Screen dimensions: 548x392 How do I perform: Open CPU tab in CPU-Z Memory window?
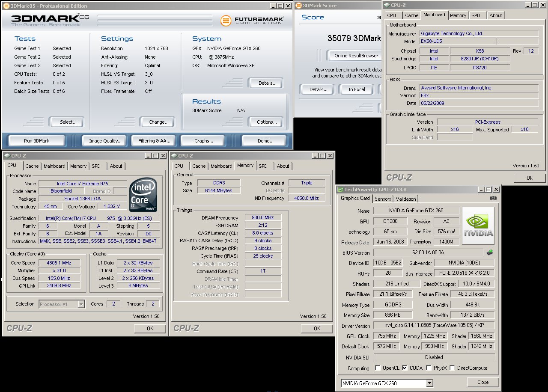[179, 166]
